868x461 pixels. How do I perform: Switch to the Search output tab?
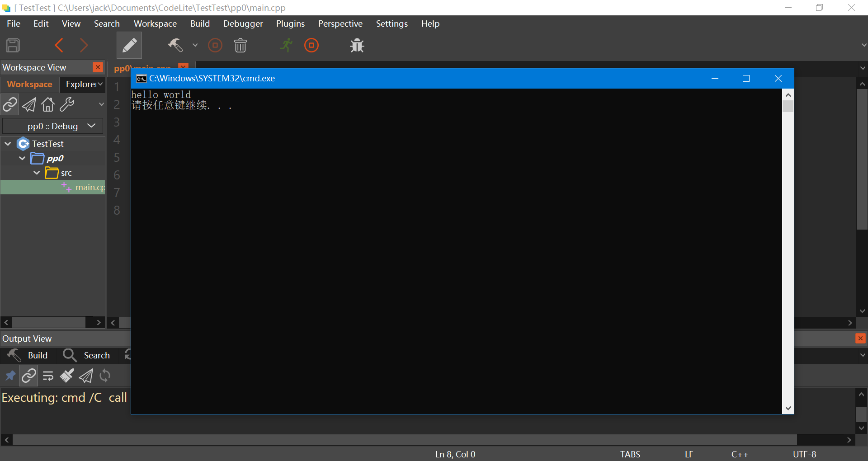pyautogui.click(x=87, y=355)
